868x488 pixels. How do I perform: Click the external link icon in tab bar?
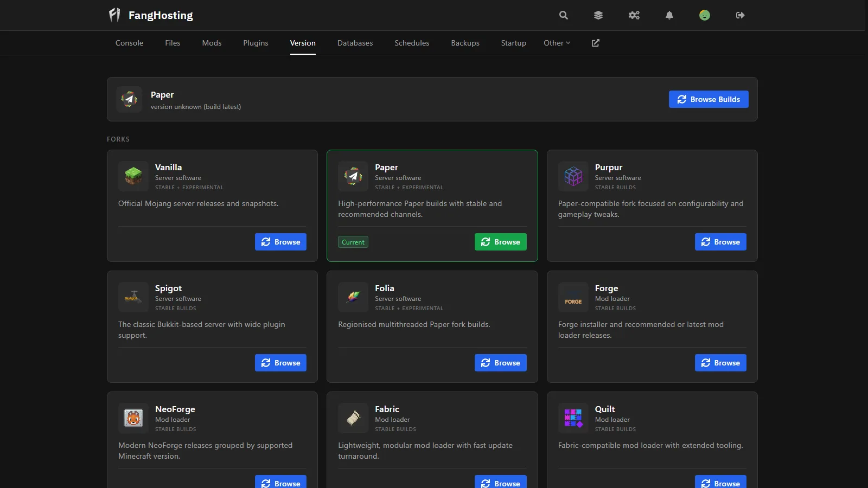point(596,43)
